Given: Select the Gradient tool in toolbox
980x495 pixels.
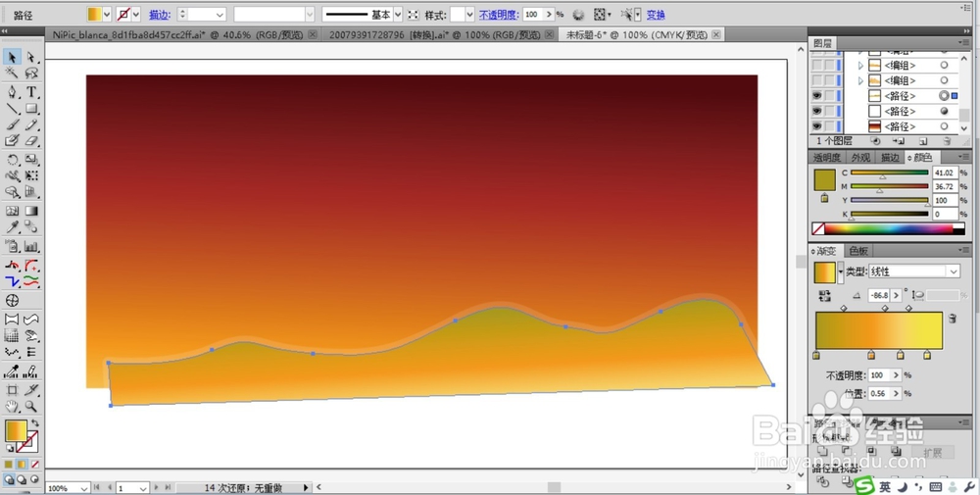Looking at the screenshot, I should click(x=31, y=212).
